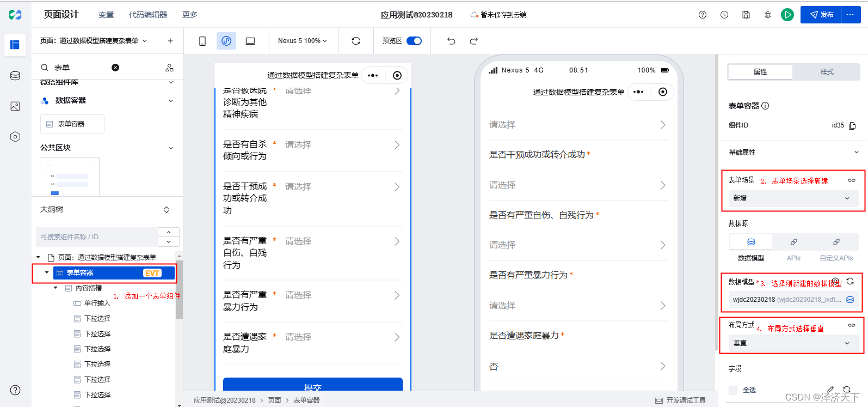Image resolution: width=868 pixels, height=407 pixels.
Task: Open the version history clock icon
Action: (724, 15)
